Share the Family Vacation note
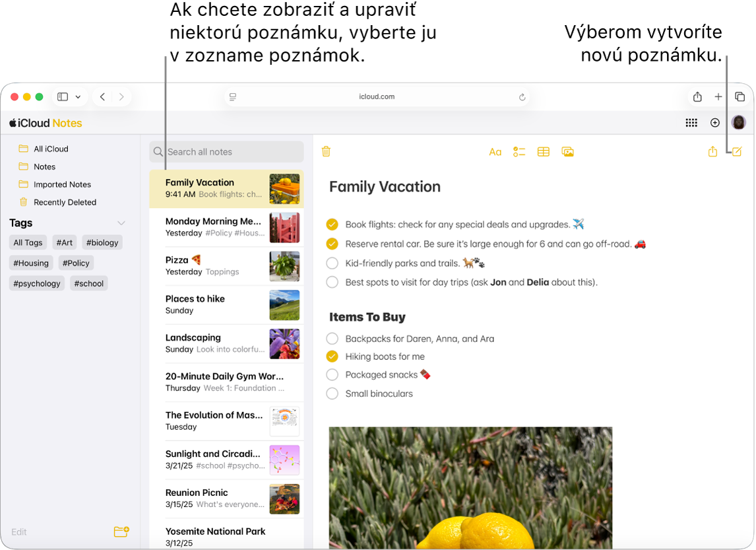The image size is (756, 550). click(x=712, y=151)
